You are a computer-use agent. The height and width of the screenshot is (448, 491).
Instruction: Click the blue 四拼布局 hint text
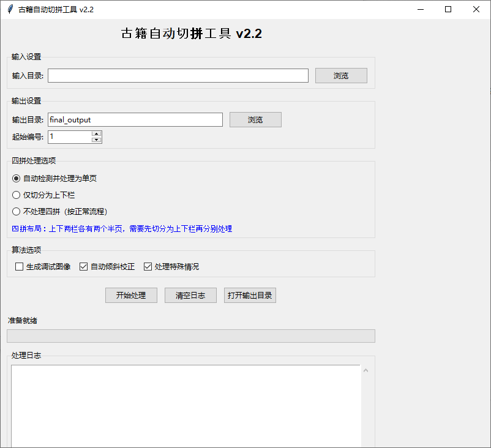[122, 229]
